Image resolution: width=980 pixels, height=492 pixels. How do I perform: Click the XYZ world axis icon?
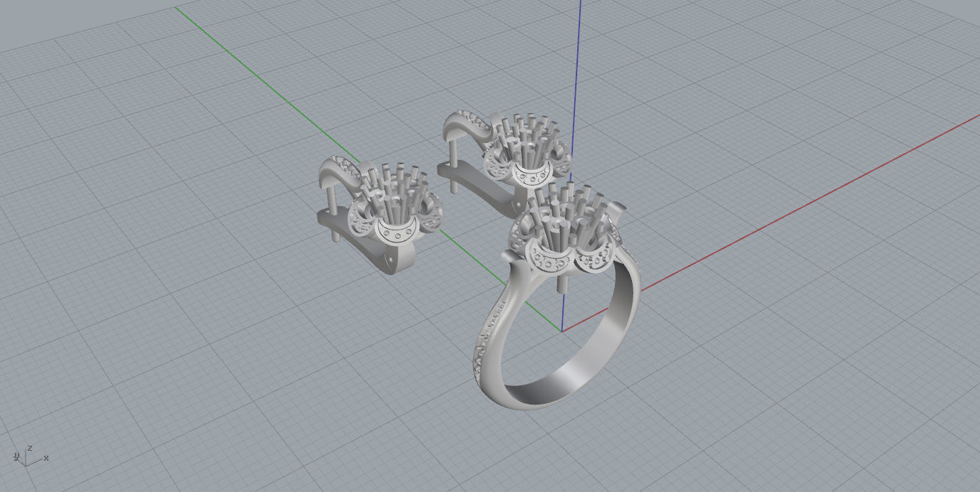click(30, 456)
